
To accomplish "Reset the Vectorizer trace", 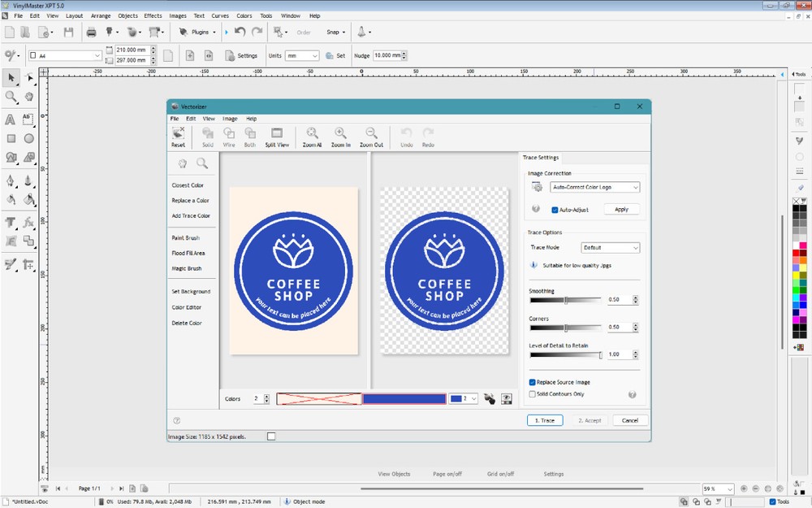I will pyautogui.click(x=178, y=136).
